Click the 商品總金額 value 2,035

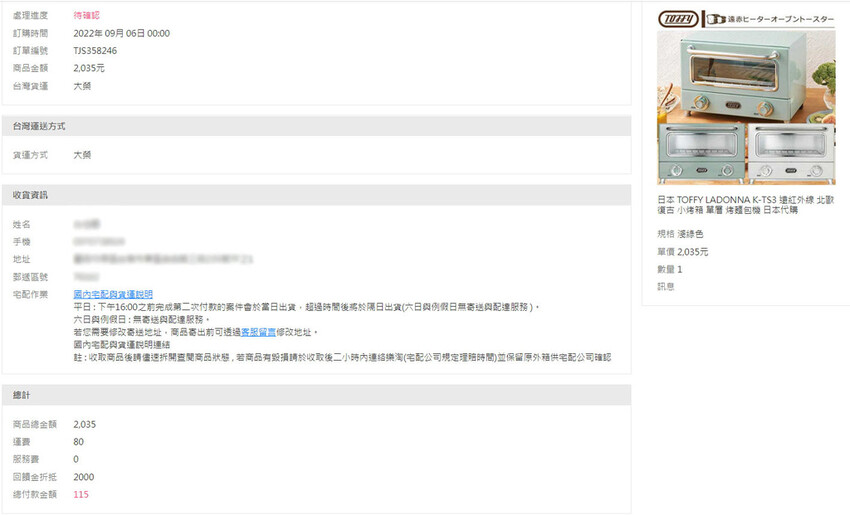(85, 424)
